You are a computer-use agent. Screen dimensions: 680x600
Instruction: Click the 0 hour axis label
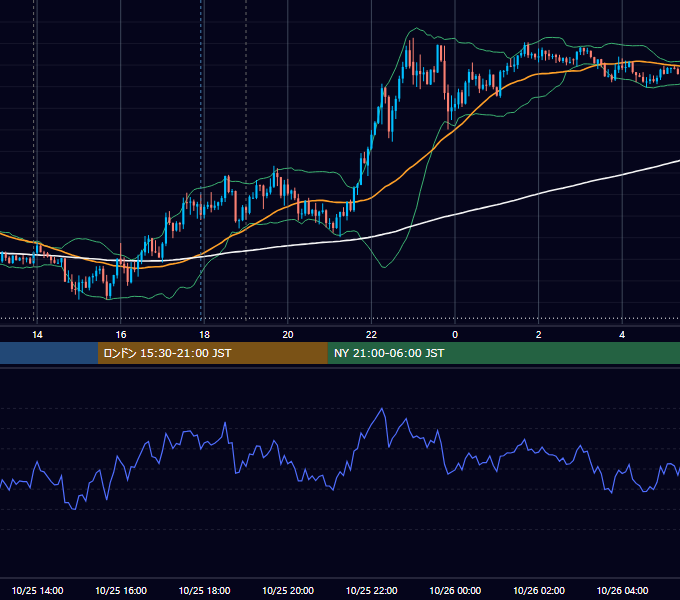[x=455, y=335]
